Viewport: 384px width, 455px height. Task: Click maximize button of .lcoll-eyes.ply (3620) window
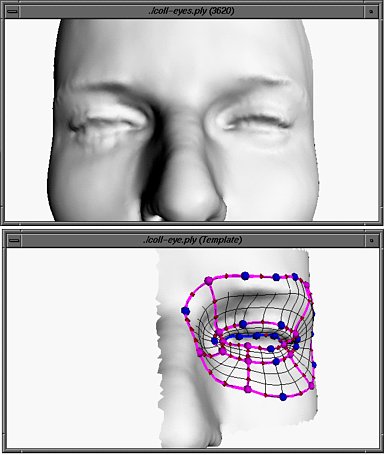(x=371, y=12)
